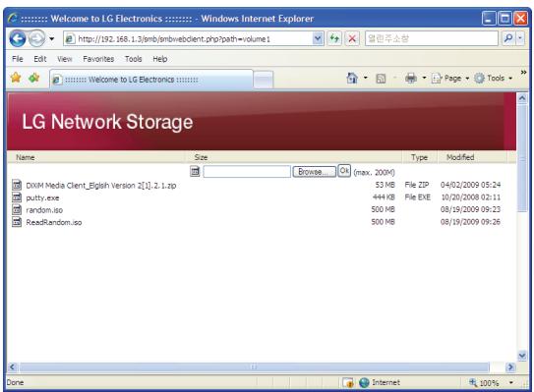The width and height of the screenshot is (534, 392).
Task: Click horizontal scrollbar right arrow
Action: click(510, 366)
